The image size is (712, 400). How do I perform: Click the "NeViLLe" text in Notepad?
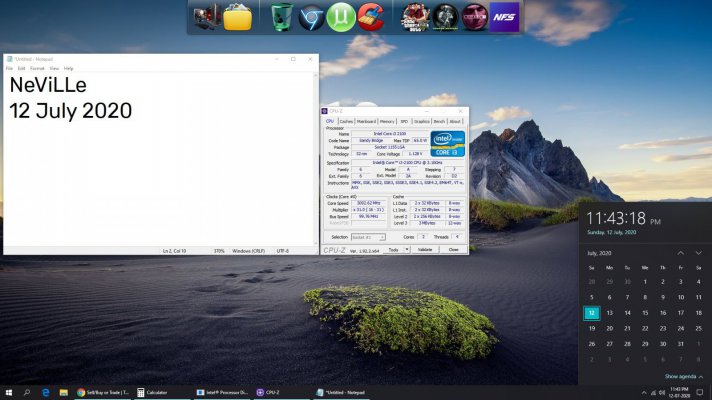[x=48, y=85]
